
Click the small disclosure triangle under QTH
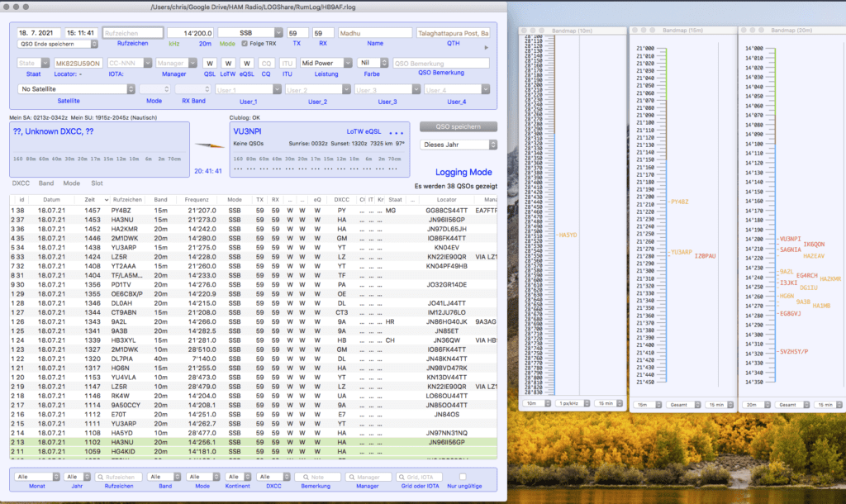click(x=485, y=47)
